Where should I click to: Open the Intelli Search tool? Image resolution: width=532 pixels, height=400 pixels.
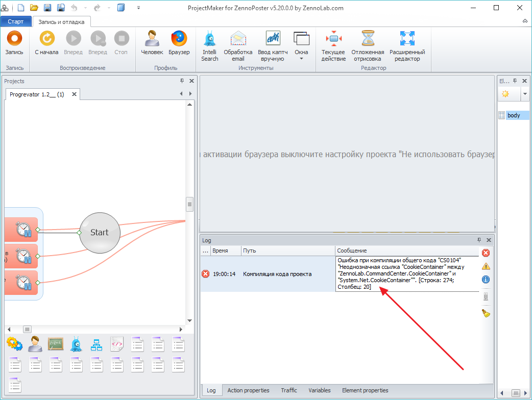209,39
